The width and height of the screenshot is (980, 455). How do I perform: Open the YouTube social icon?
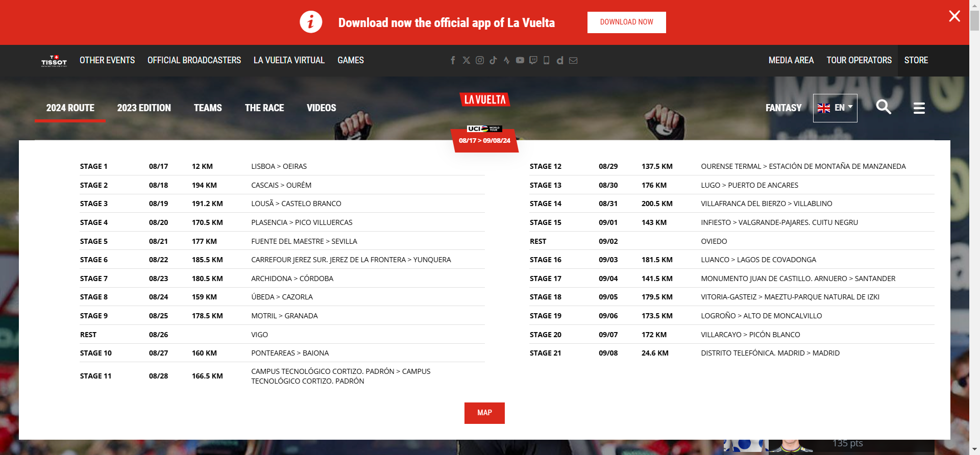click(x=520, y=60)
